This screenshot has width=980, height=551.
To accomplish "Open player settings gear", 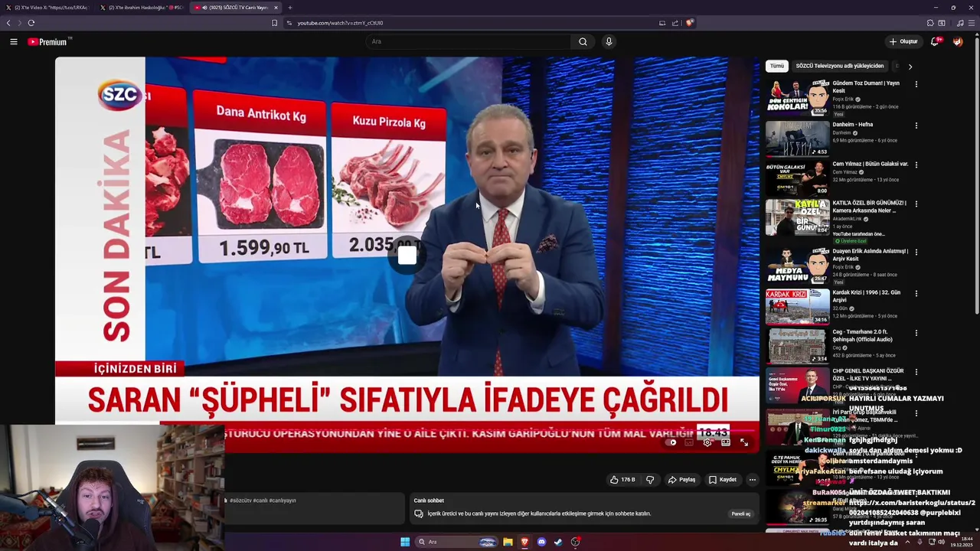I will click(x=707, y=442).
